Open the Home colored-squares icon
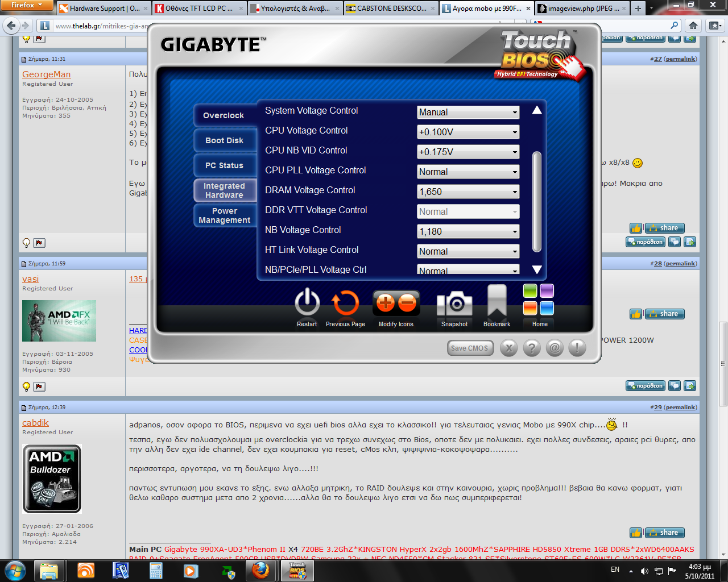Viewport: 728px width, 582px height. [539, 300]
